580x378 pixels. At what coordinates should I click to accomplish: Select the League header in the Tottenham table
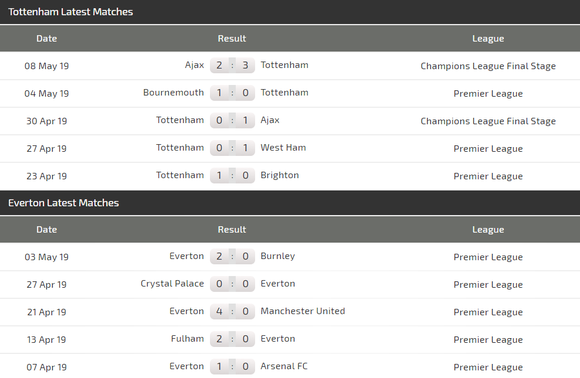488,39
